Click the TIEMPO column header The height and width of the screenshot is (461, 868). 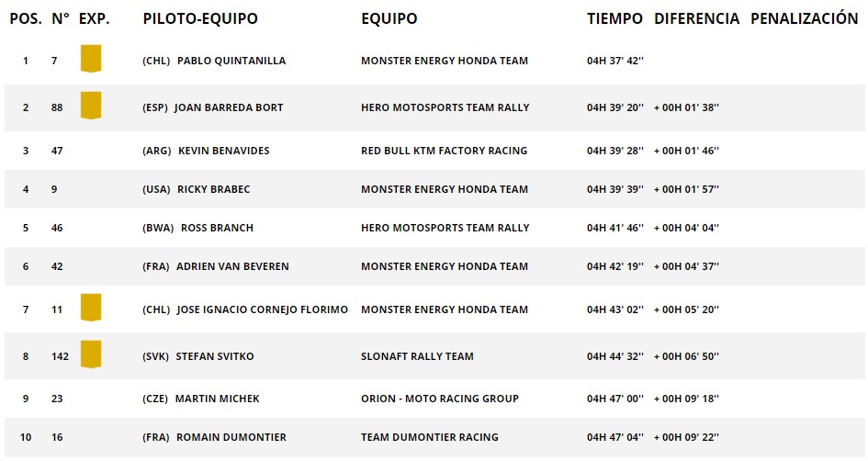pyautogui.click(x=614, y=18)
